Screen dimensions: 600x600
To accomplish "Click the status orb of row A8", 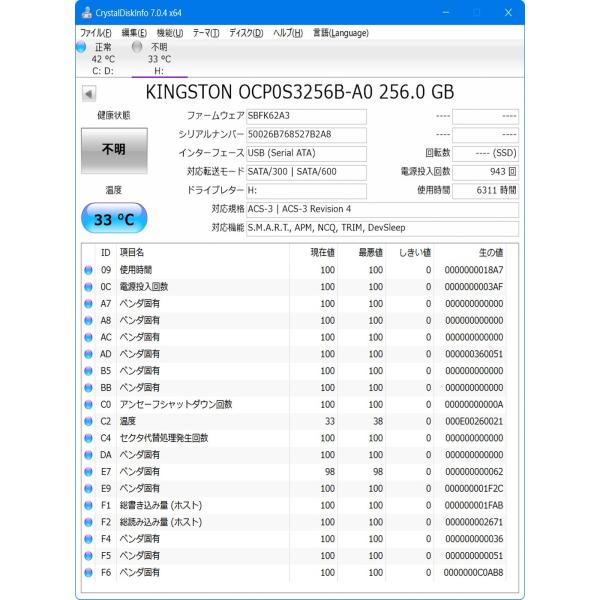I will (88, 321).
